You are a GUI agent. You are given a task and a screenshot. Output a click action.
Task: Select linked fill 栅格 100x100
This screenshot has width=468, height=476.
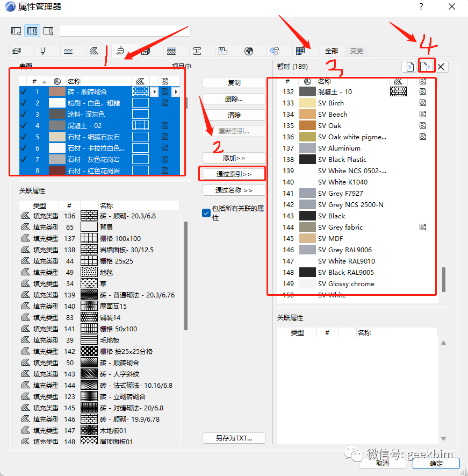(x=99, y=238)
